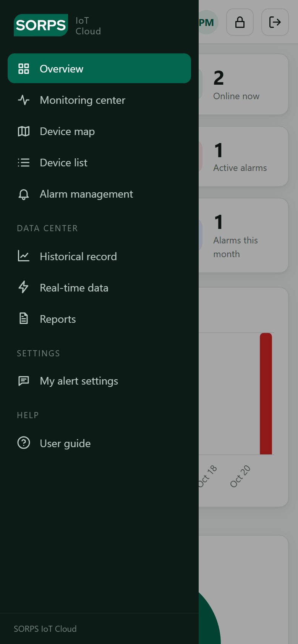The height and width of the screenshot is (644, 298).
Task: Open the Reports page
Action: pyautogui.click(x=99, y=319)
